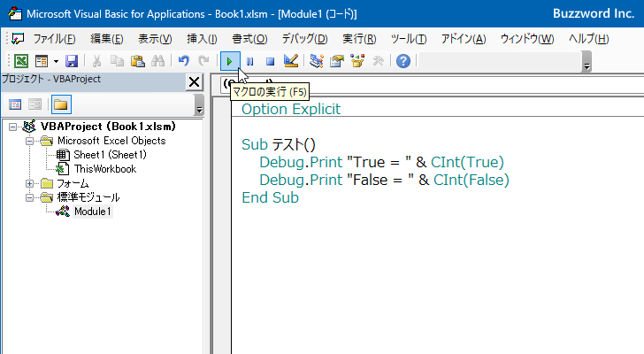Viewport: 644px width, 354px height.
Task: Open the Project Explorer toolbar icon
Action: [x=317, y=61]
